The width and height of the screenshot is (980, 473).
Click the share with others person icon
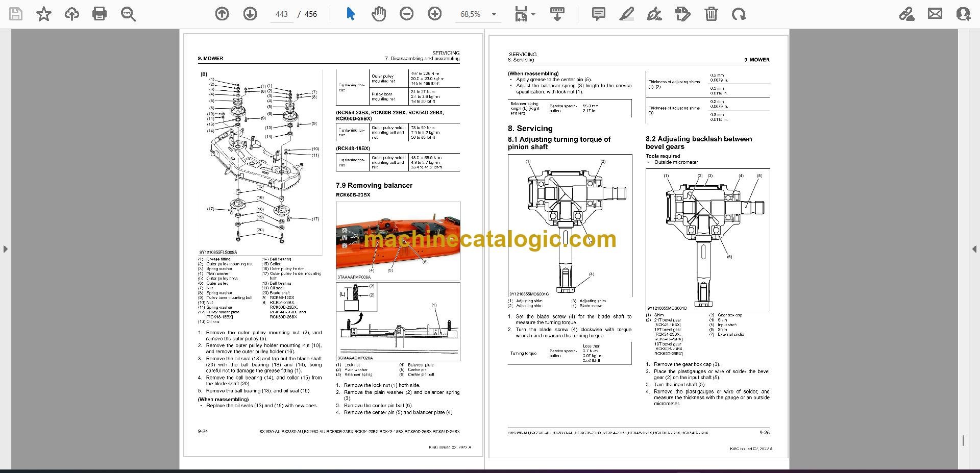coord(963,14)
